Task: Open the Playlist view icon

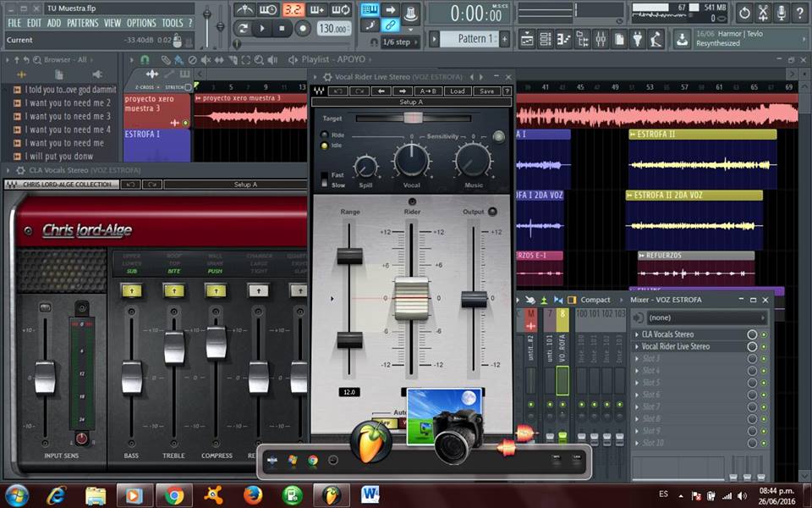Action: tap(527, 40)
